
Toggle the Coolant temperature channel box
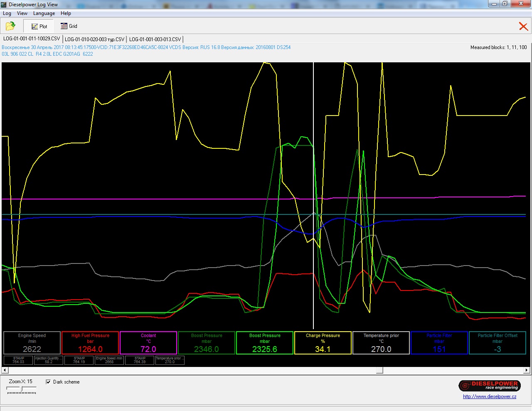click(x=148, y=343)
